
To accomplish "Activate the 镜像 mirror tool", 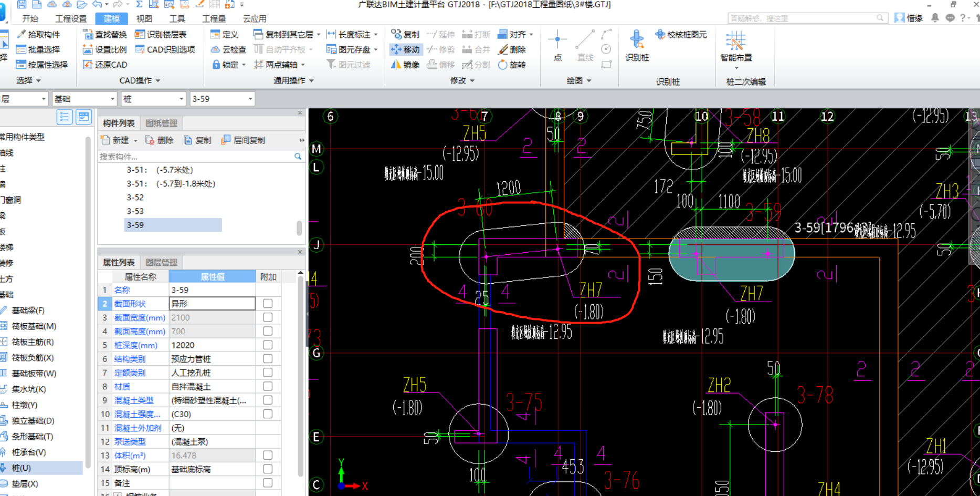I will pos(405,65).
